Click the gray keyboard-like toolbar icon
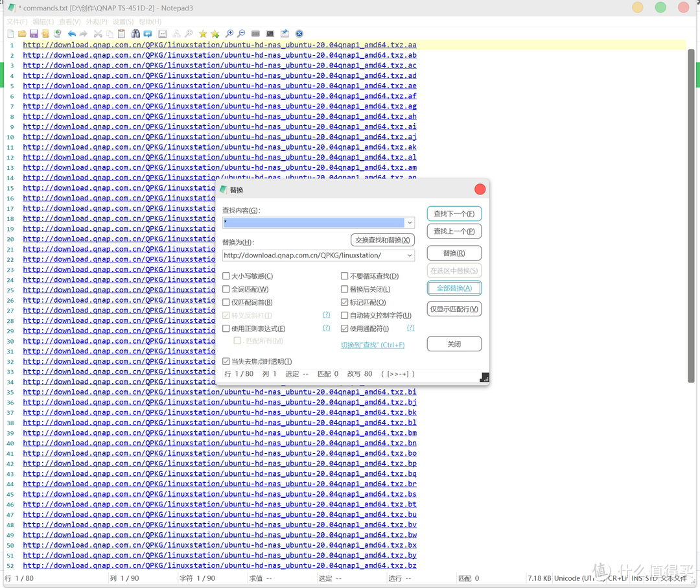 tap(255, 34)
